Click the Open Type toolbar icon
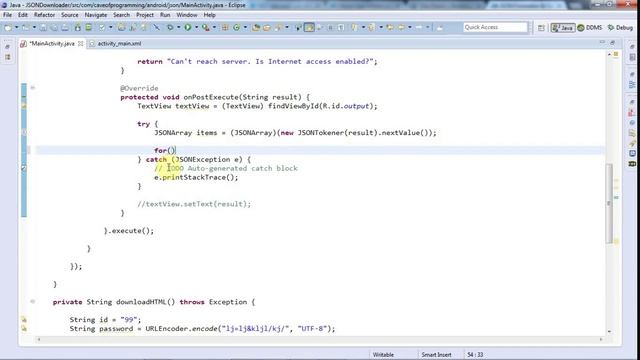 [x=256, y=27]
